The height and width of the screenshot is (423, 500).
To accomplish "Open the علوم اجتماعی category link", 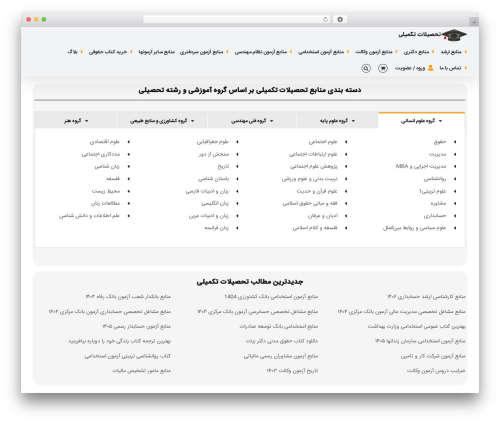I will point(323,142).
